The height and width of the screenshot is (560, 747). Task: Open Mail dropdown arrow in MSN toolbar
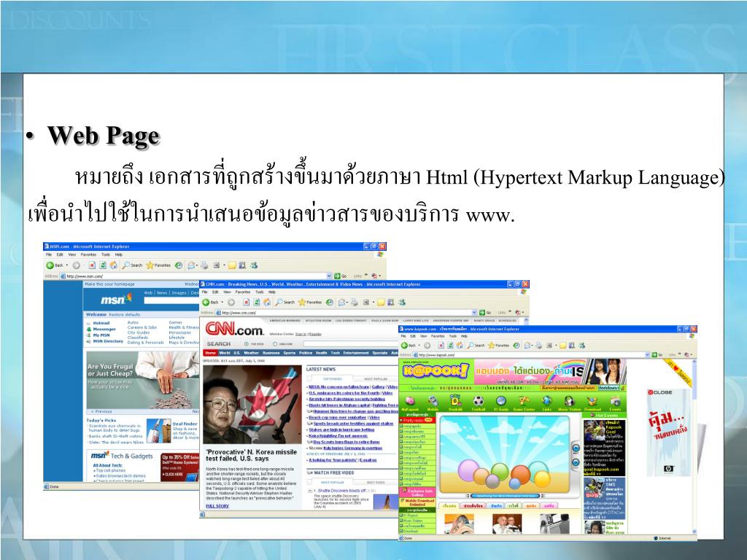(196, 265)
